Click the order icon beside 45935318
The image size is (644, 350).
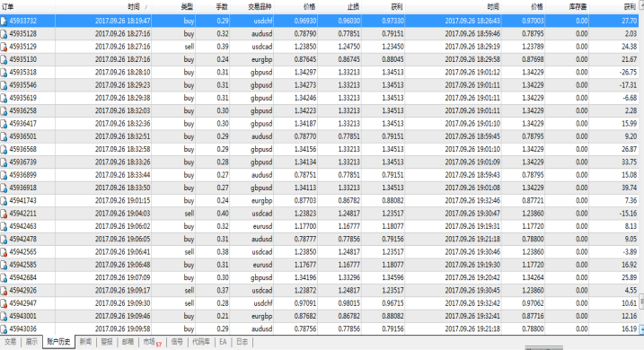(x=4, y=72)
